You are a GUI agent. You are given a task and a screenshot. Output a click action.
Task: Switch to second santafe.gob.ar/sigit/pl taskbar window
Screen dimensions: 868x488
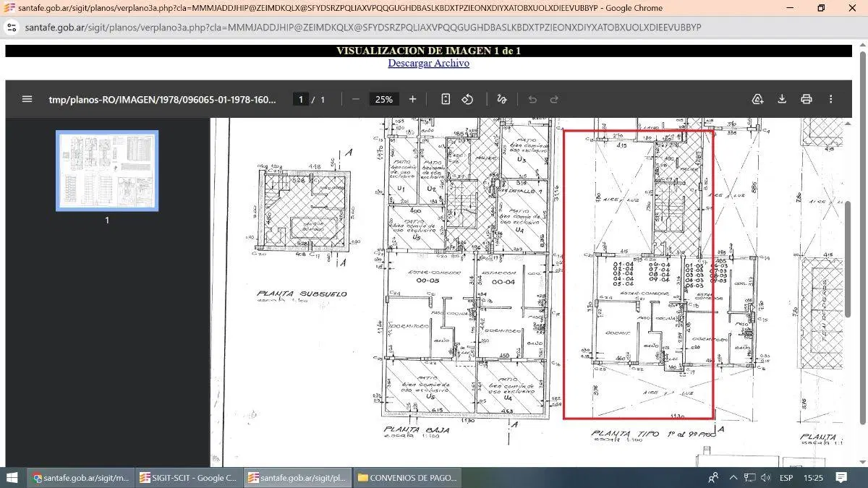click(x=298, y=478)
